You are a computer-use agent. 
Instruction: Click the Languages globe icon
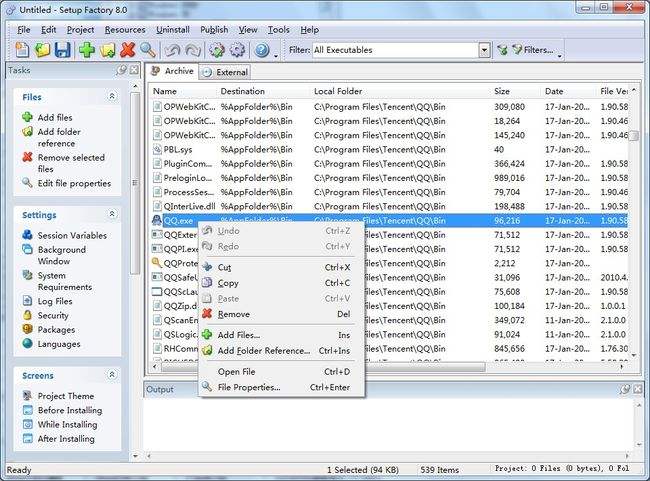pos(27,343)
